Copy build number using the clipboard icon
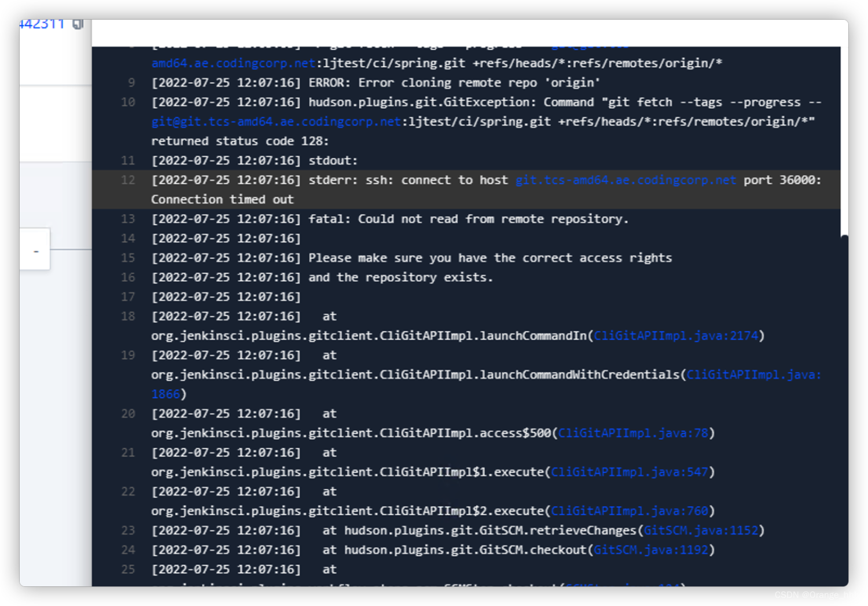868x606 pixels. tap(78, 23)
